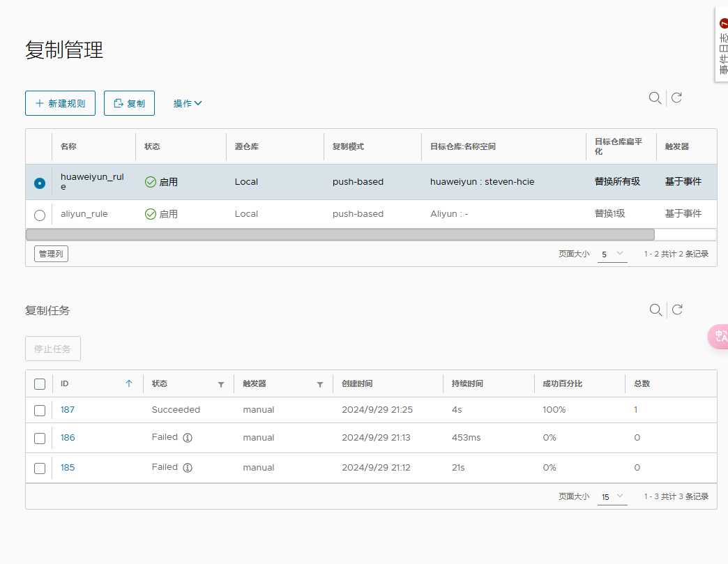Viewport: 728px width, 564px height.
Task: Click the aliyun_rule name cell
Action: [x=84, y=214]
